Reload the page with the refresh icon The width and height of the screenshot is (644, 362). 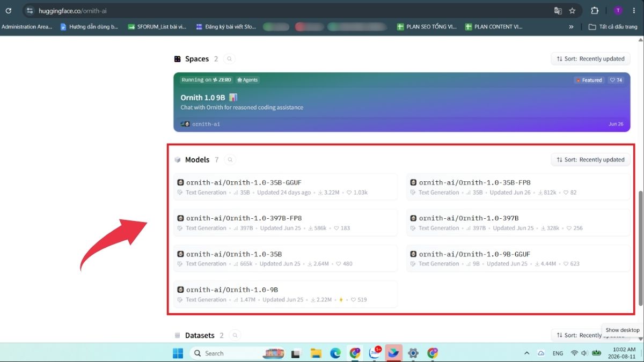8,11
